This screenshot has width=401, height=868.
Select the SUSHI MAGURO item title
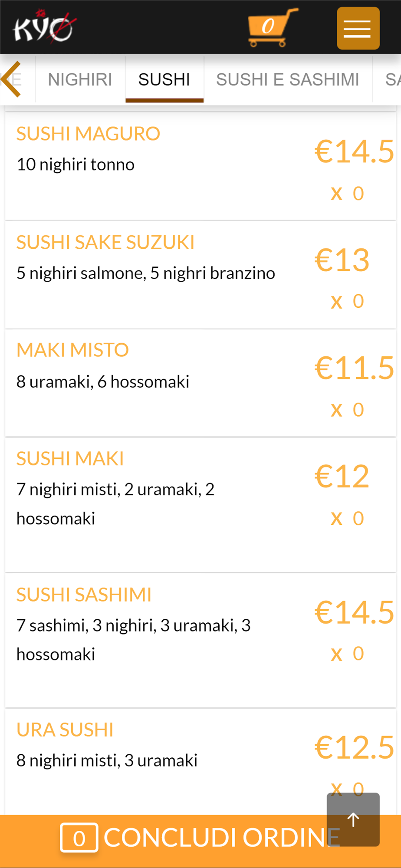tap(88, 134)
